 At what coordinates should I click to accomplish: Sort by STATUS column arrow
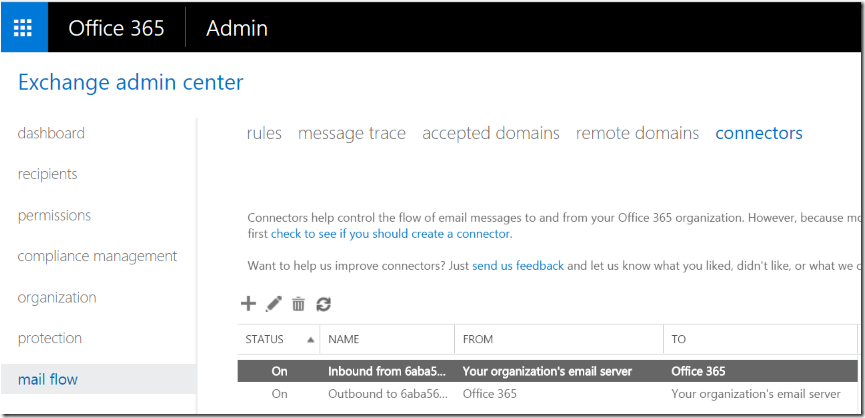pyautogui.click(x=311, y=340)
